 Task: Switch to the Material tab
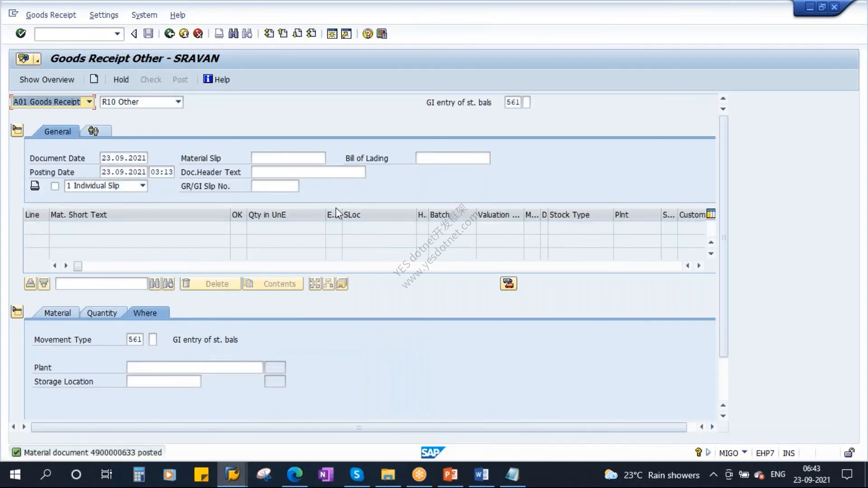57,313
